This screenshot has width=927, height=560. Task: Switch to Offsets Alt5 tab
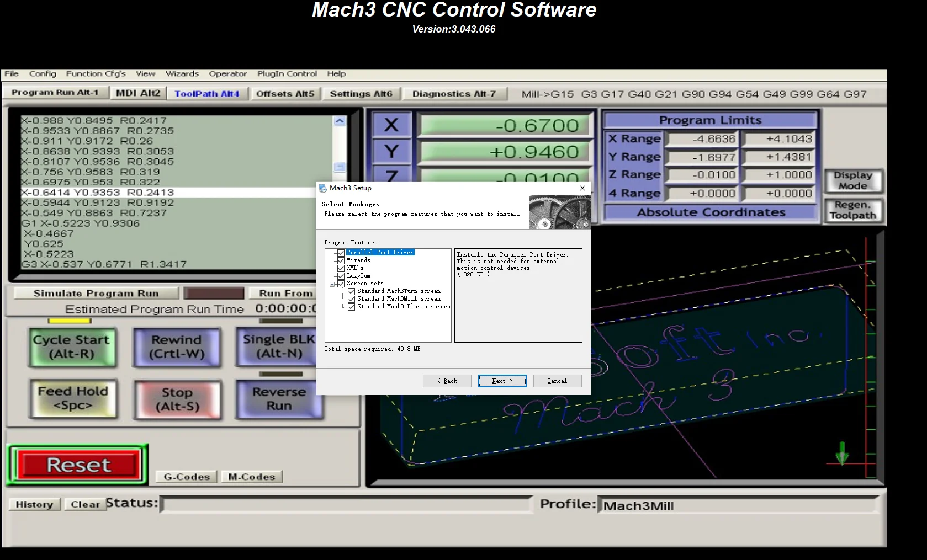coord(285,94)
